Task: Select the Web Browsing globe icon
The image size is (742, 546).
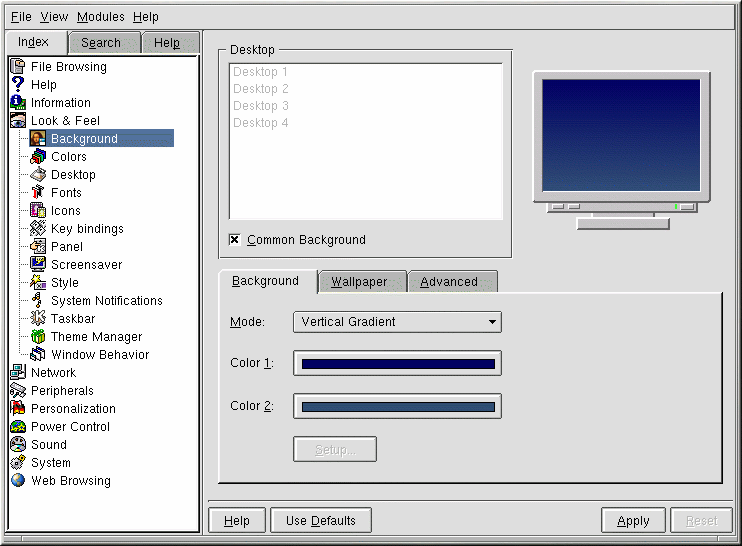Action: pyautogui.click(x=17, y=481)
